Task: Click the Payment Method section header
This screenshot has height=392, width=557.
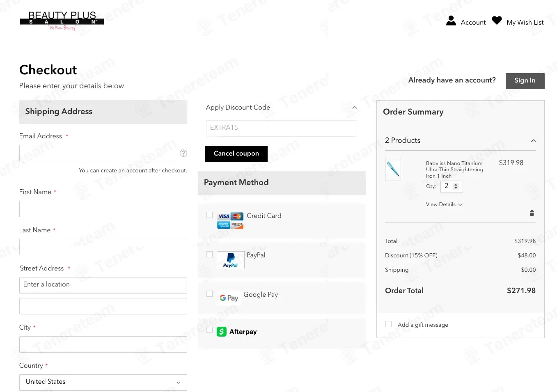Action: [x=282, y=183]
